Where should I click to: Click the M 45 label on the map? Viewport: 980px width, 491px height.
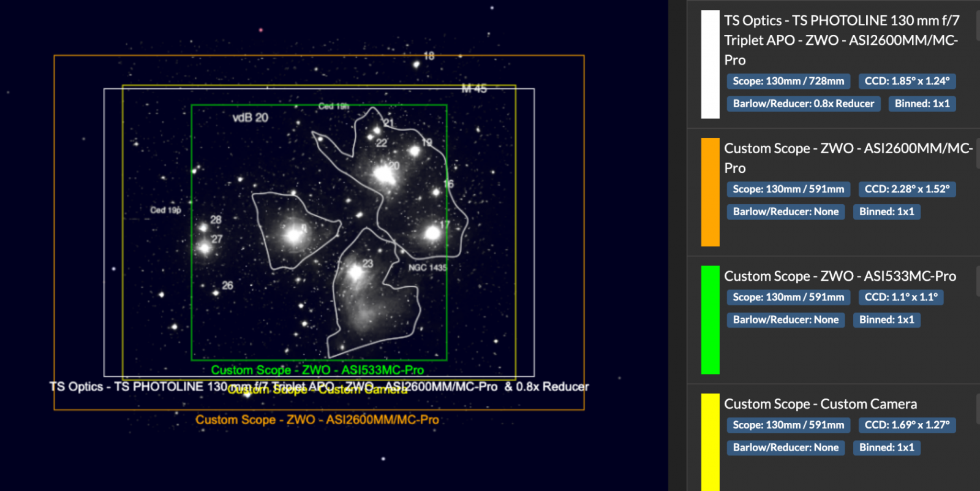[474, 89]
